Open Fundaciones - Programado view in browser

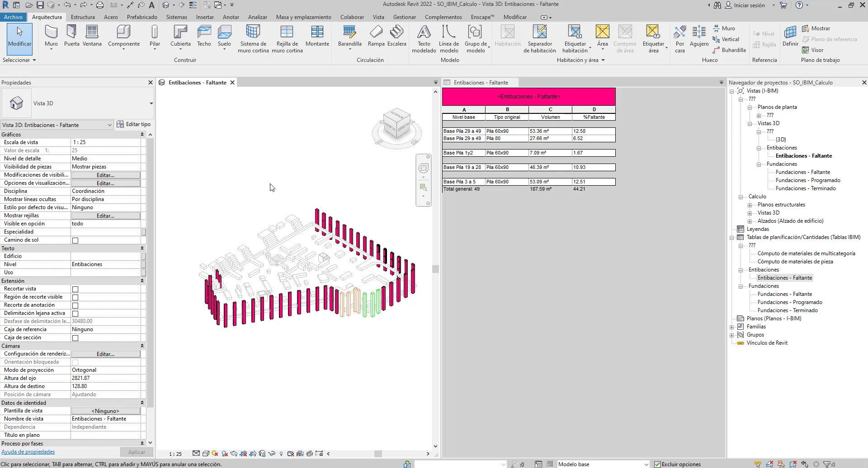(808, 180)
